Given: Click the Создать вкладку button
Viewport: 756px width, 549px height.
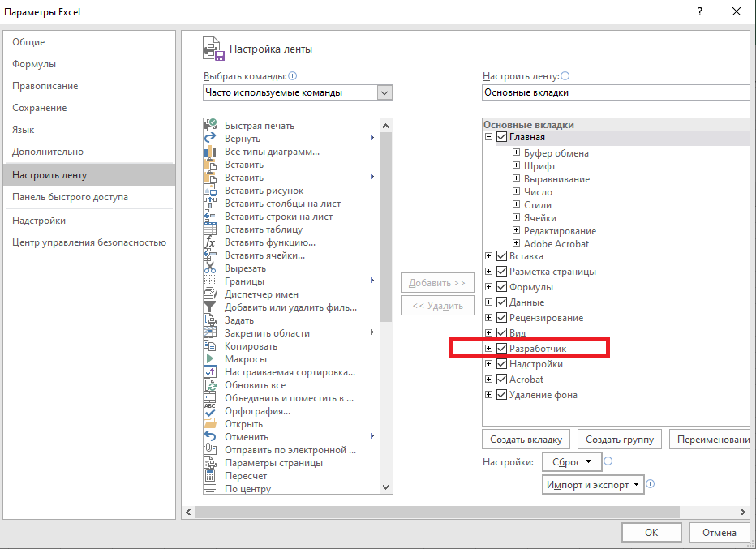Looking at the screenshot, I should 526,440.
